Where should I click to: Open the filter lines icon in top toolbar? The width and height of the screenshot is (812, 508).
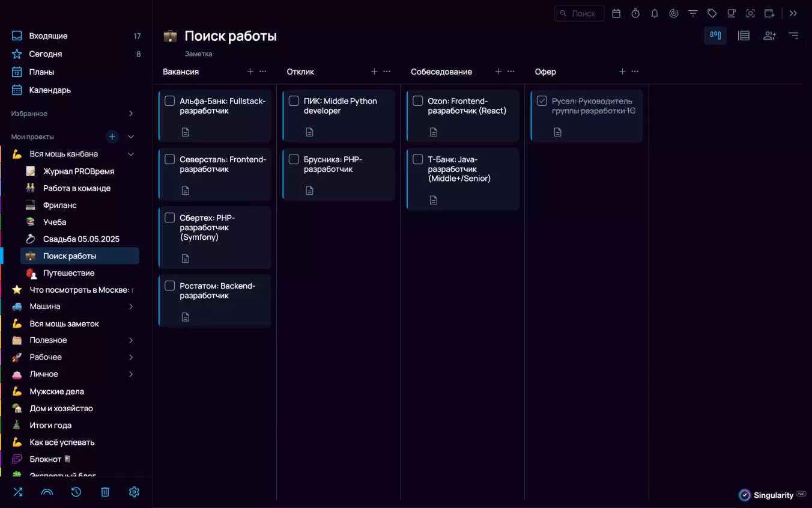pyautogui.click(x=693, y=13)
